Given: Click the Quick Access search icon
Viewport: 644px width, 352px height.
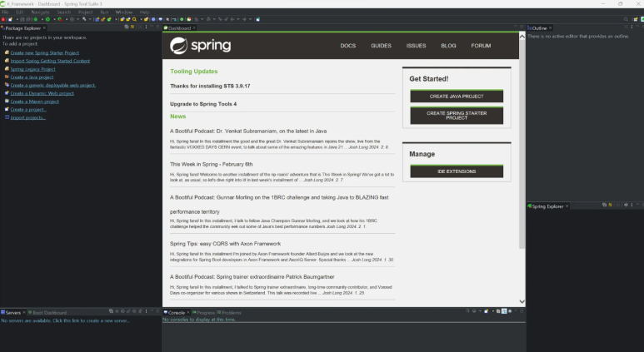Looking at the screenshot, I should click(x=626, y=19).
